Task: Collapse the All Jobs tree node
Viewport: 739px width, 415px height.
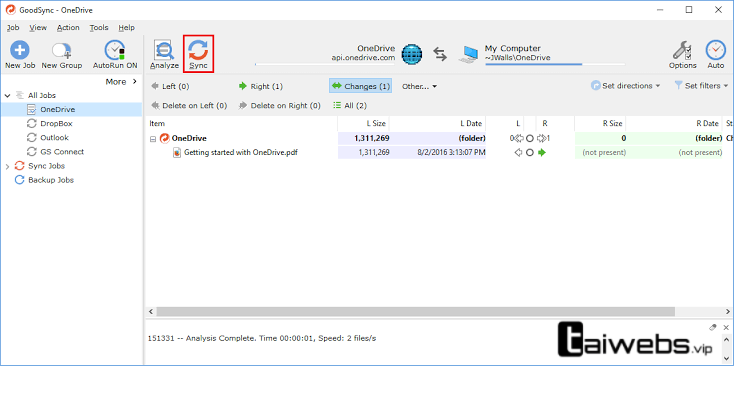Action: [x=8, y=96]
